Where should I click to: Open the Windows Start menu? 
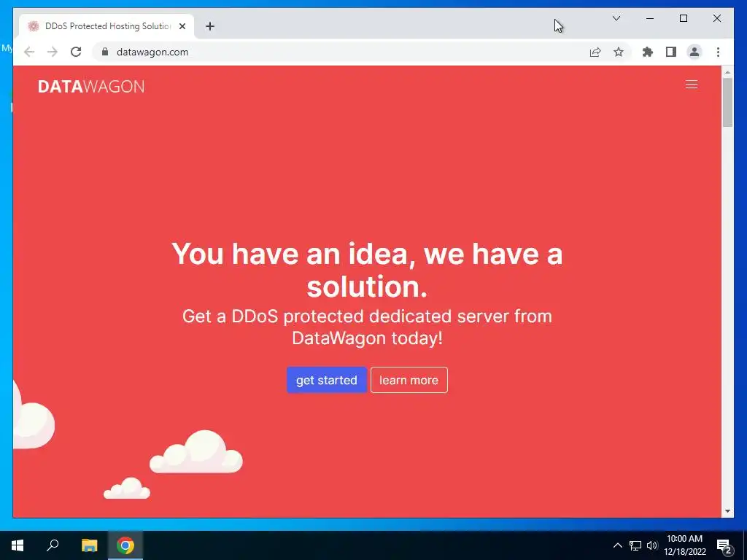point(18,545)
